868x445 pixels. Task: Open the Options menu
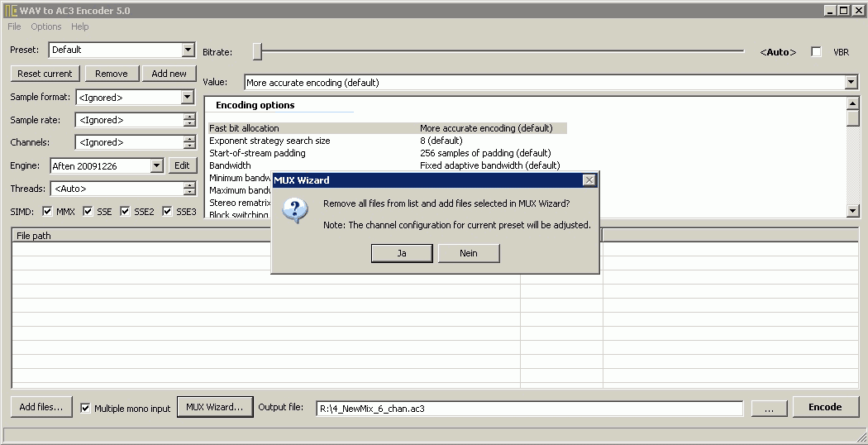point(46,27)
